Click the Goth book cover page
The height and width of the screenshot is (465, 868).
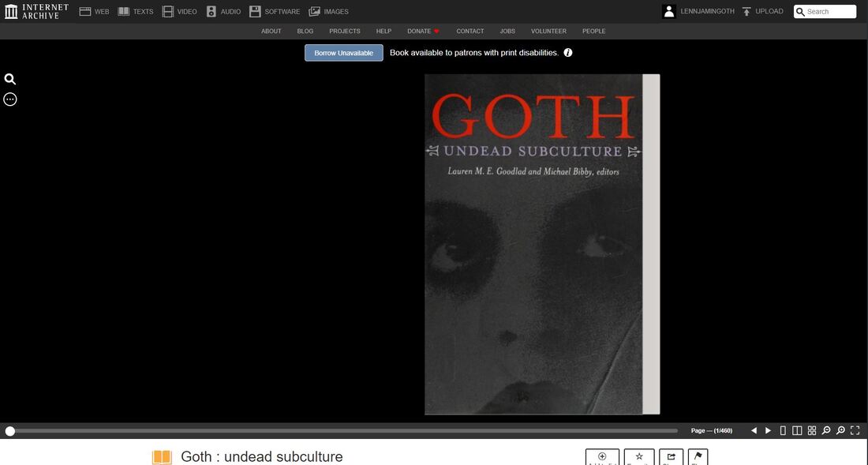pyautogui.click(x=542, y=244)
